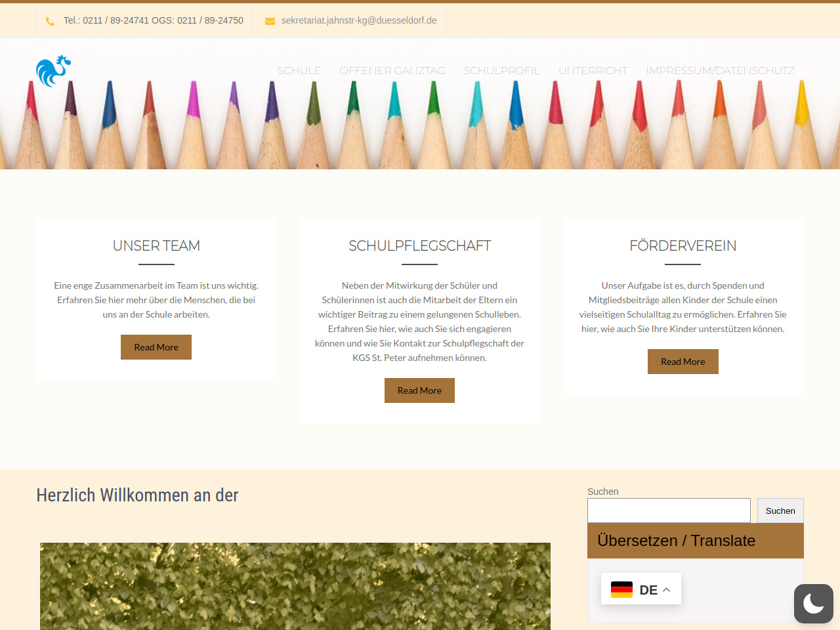Open the Unser Team heading
Viewport: 840px width, 630px height.
click(x=156, y=245)
